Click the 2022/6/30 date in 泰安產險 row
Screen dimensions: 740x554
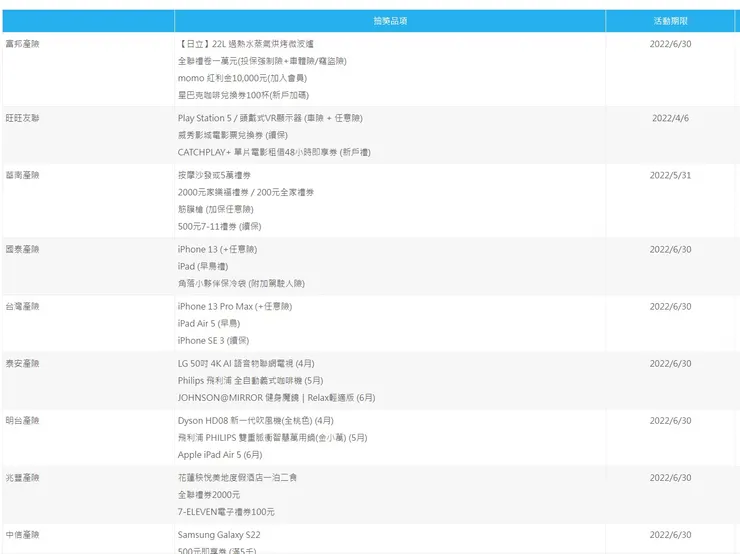670,363
